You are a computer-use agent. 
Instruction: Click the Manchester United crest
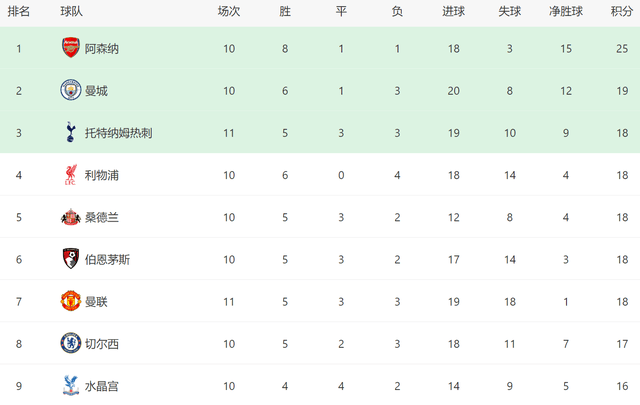pos(70,301)
